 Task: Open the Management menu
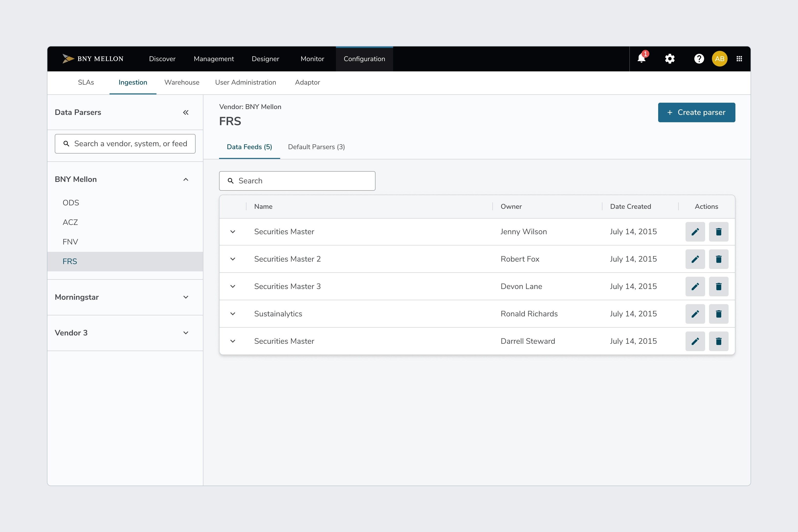[x=214, y=59]
